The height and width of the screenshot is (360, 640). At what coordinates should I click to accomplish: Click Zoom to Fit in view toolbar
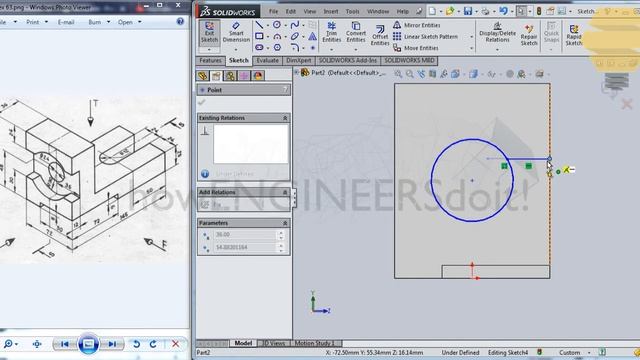pos(398,74)
